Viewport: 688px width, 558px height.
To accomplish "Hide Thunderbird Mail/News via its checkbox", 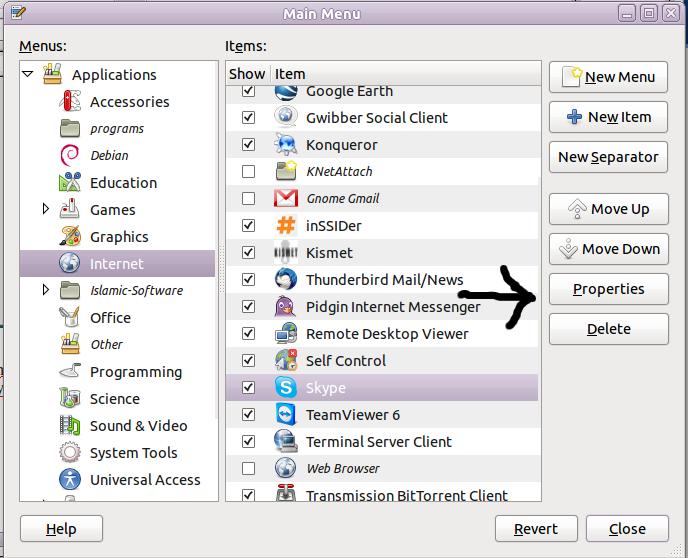I will pos(248,279).
